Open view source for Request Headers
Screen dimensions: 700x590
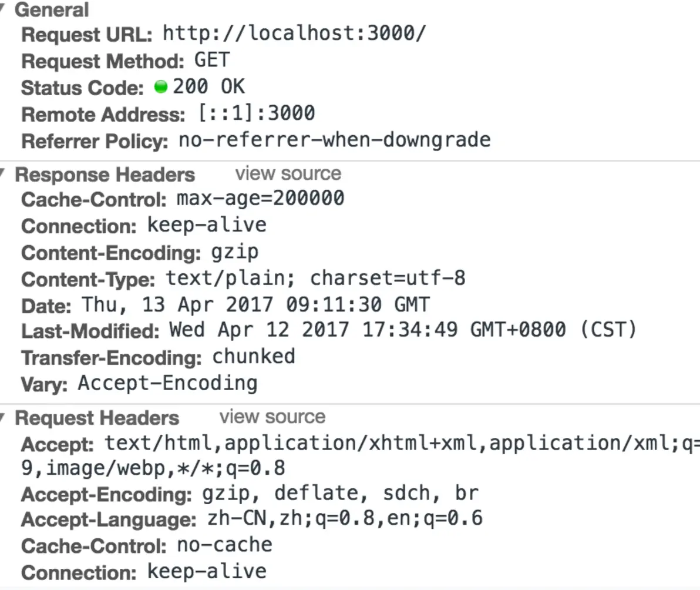point(272,417)
